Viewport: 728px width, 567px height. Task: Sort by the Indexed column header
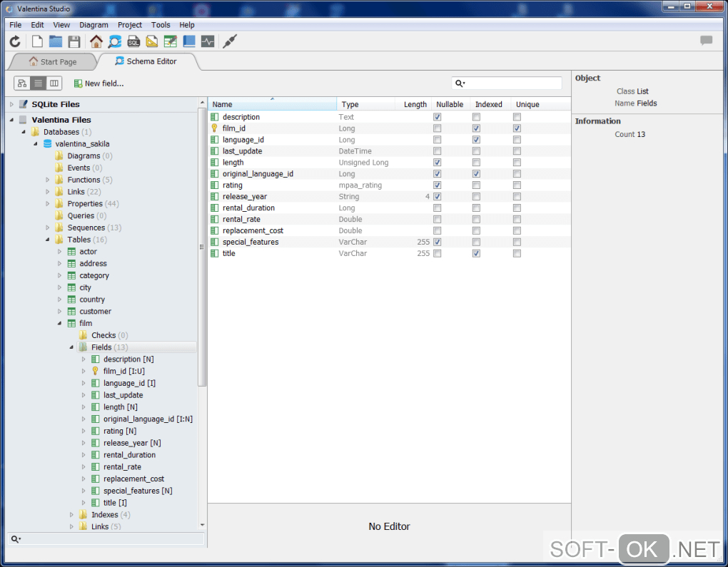click(489, 104)
